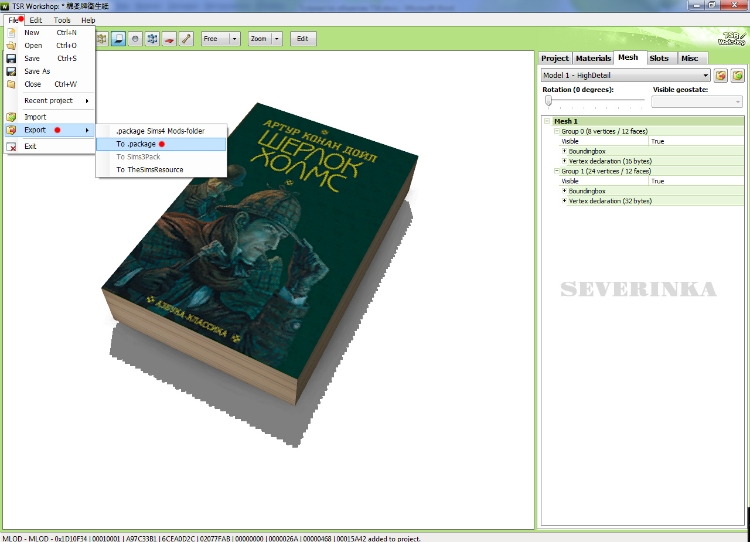The image size is (750, 542).
Task: Click the Edit toolbar button
Action: (303, 39)
